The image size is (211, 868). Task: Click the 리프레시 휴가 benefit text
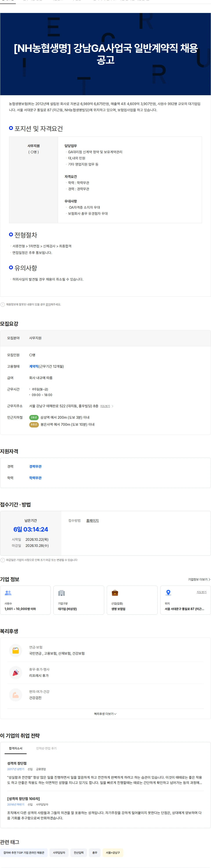pos(39,675)
